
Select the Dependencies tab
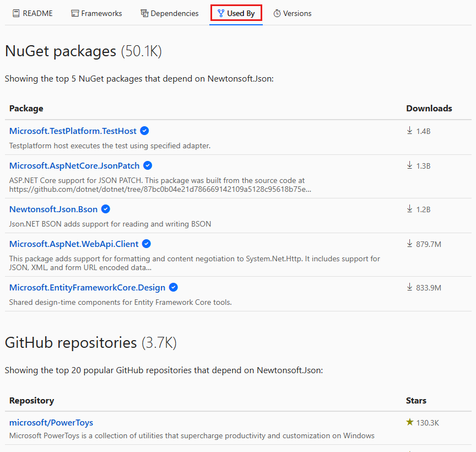[169, 13]
